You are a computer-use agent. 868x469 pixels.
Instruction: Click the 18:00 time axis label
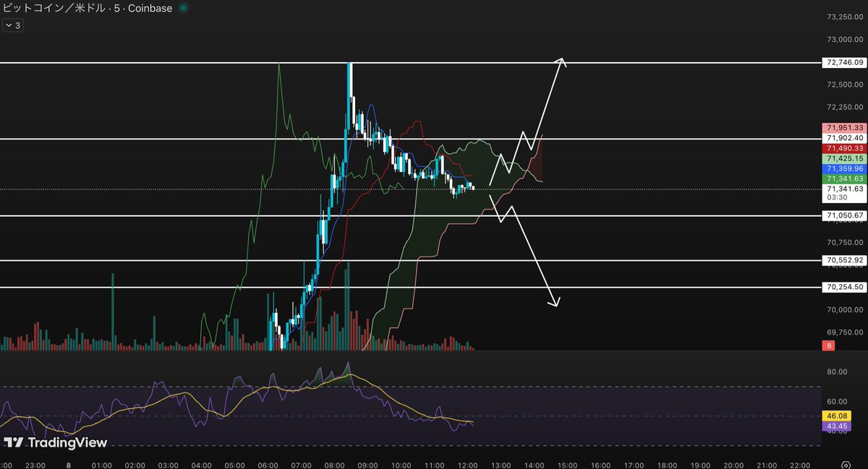[x=667, y=464]
